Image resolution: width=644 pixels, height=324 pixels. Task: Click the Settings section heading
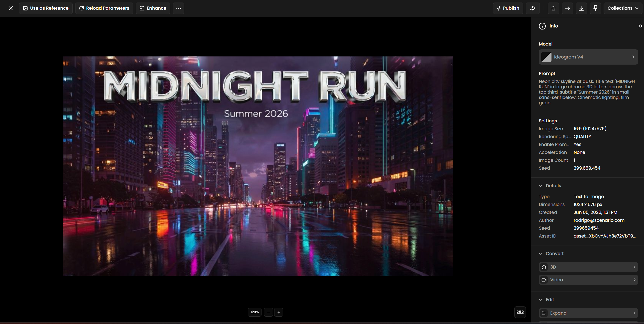(548, 121)
